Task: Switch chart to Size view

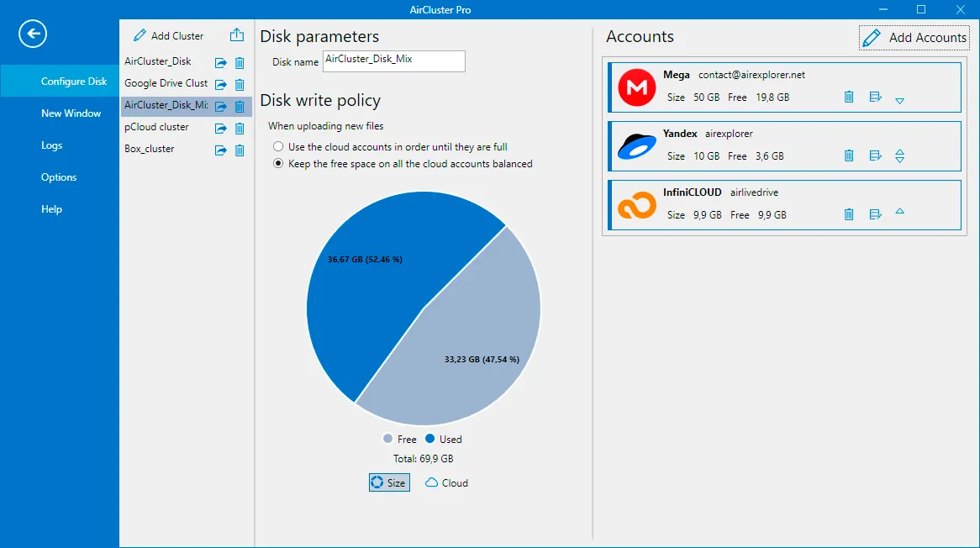Action: tap(389, 482)
